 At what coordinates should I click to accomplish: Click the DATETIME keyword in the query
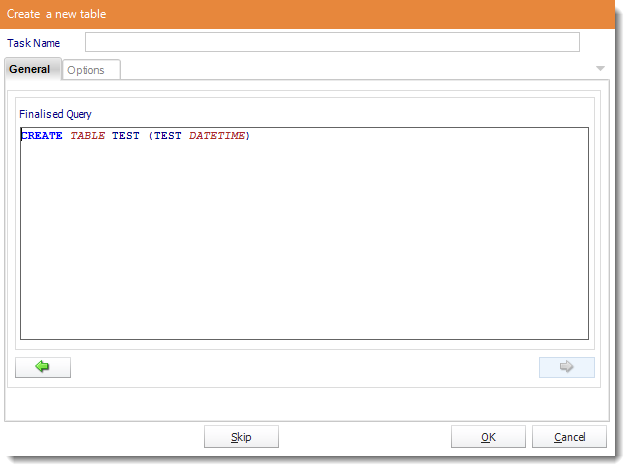217,136
